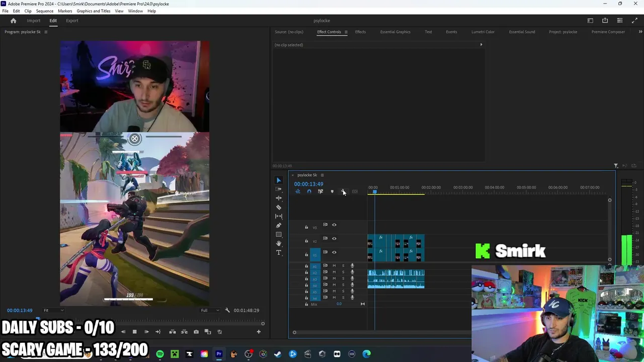
Task: Switch to the Essential Sound tab
Action: click(522, 32)
